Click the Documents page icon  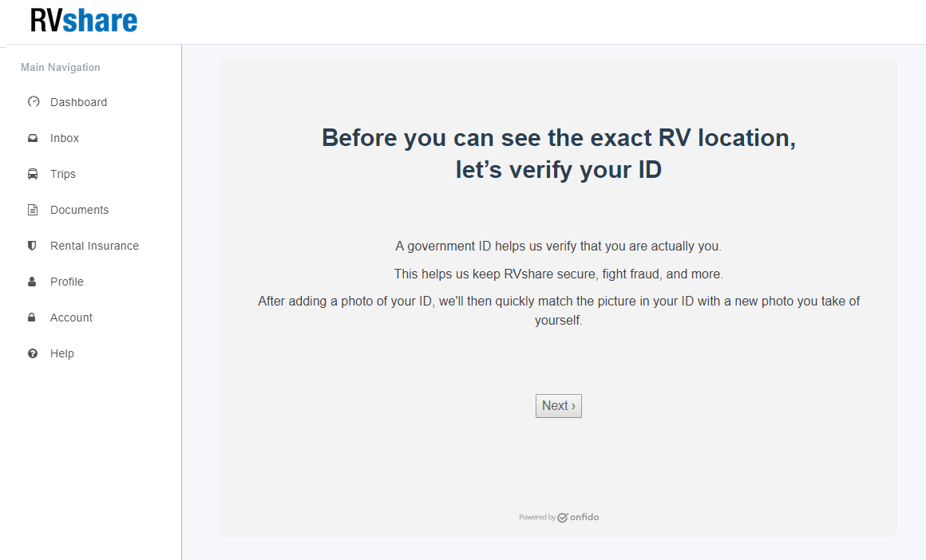[x=33, y=210]
